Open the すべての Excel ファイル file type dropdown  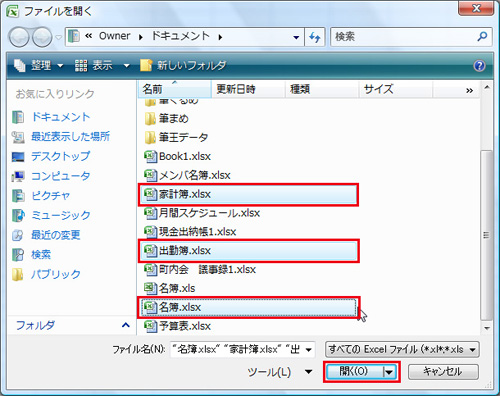[x=402, y=349]
